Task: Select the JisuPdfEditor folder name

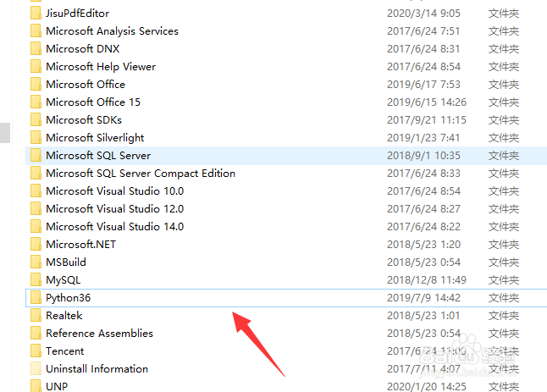Action: click(77, 14)
